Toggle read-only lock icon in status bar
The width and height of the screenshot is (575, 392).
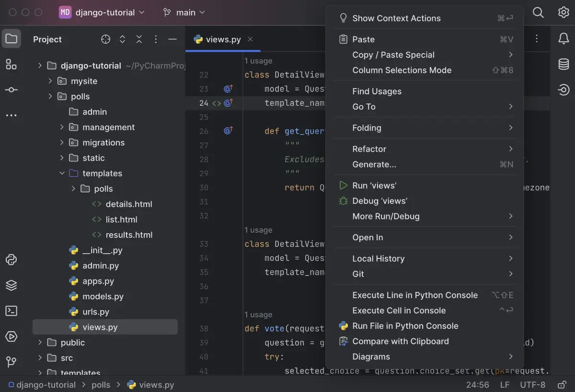click(x=562, y=385)
